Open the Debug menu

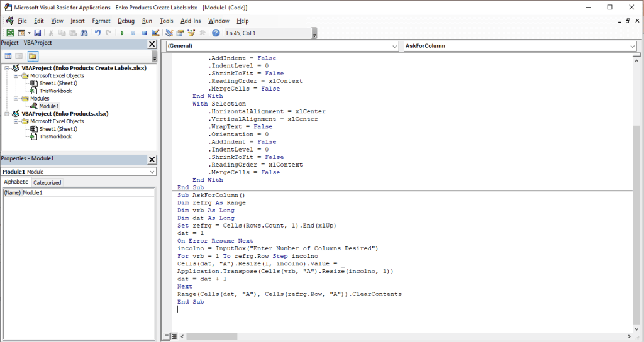pos(126,21)
